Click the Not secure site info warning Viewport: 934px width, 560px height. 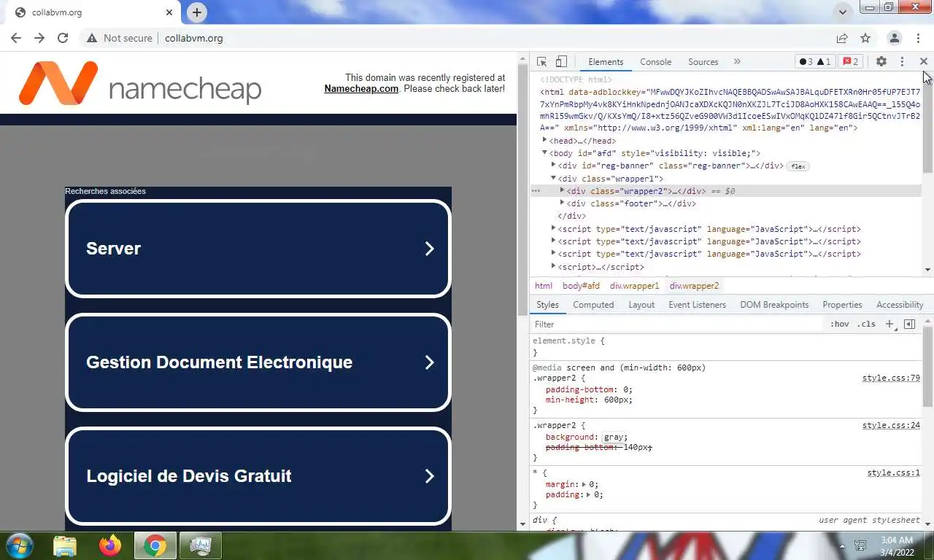119,38
